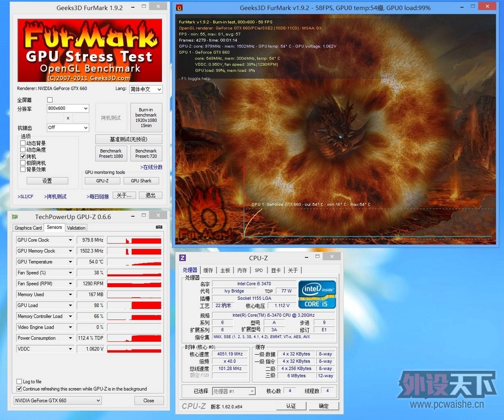504x420 pixels.
Task: Check the Log to file box in GPU-Z
Action: (x=19, y=382)
